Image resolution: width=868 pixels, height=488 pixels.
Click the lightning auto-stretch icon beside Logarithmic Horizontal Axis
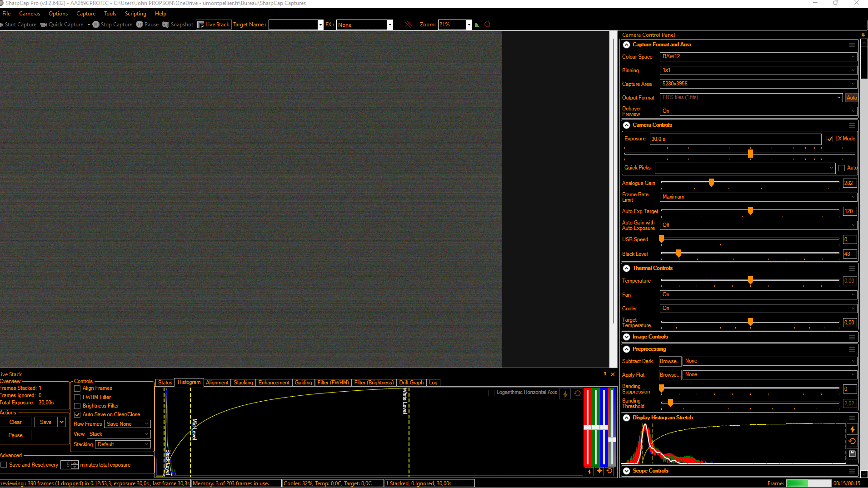[x=565, y=394]
